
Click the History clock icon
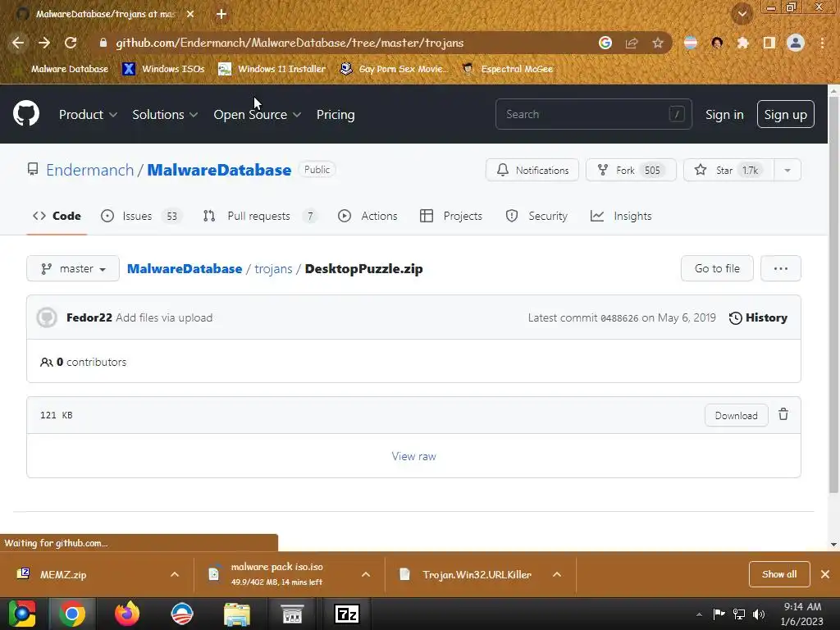pyautogui.click(x=736, y=317)
